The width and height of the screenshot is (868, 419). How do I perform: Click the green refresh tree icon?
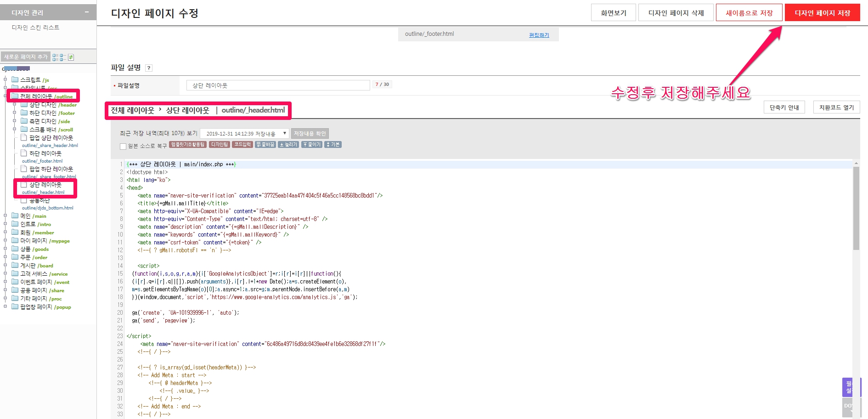71,57
